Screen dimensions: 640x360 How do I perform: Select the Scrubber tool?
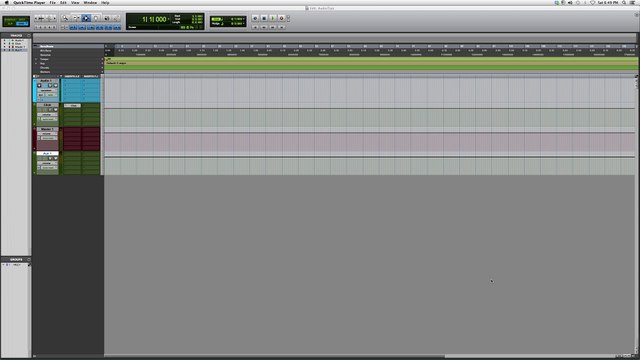coord(107,18)
